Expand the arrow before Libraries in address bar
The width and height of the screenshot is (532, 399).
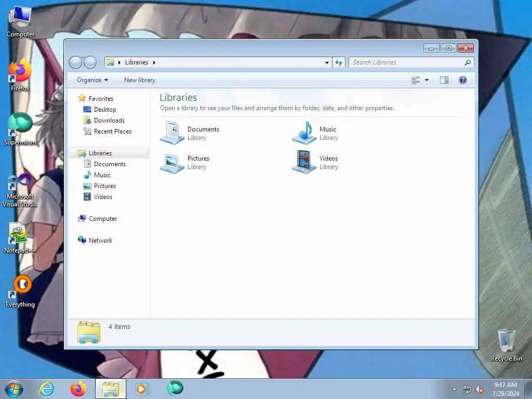(x=119, y=62)
